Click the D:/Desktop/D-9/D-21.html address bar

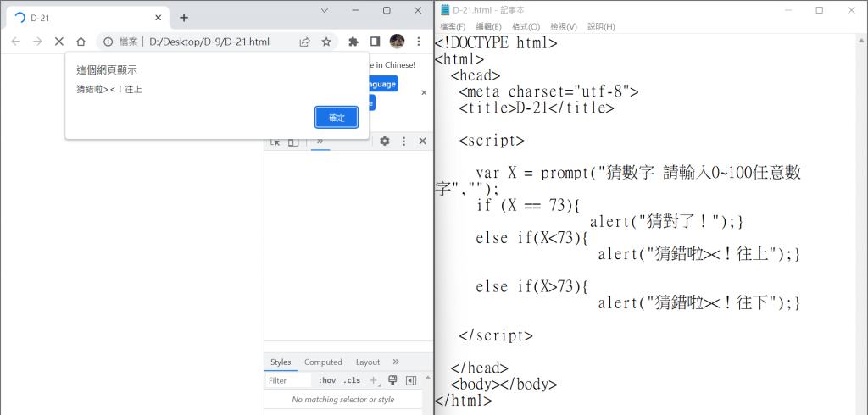click(209, 41)
